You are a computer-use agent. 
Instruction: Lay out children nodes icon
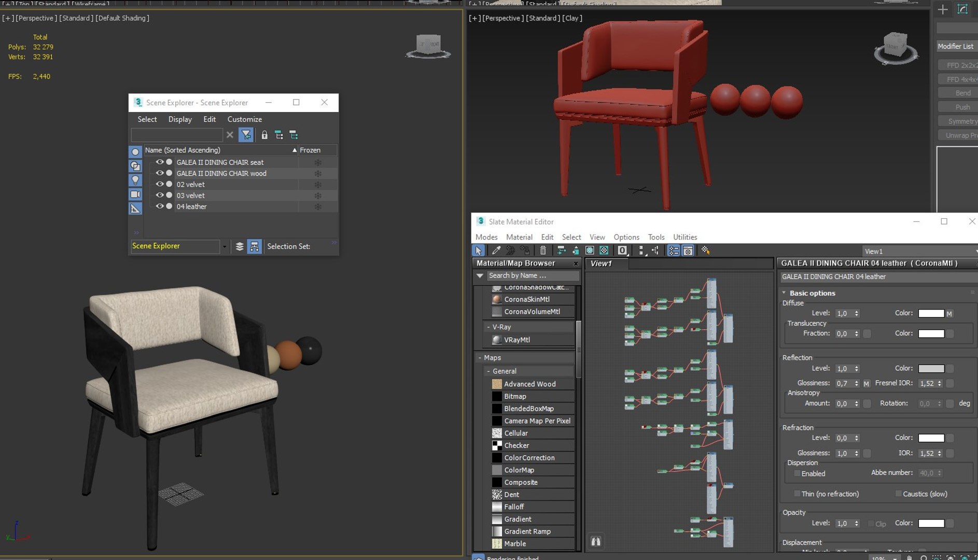point(655,250)
